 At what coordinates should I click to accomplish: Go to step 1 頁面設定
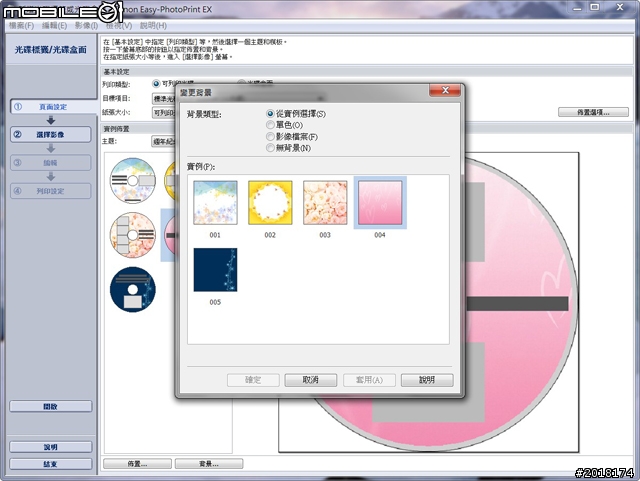(x=51, y=107)
